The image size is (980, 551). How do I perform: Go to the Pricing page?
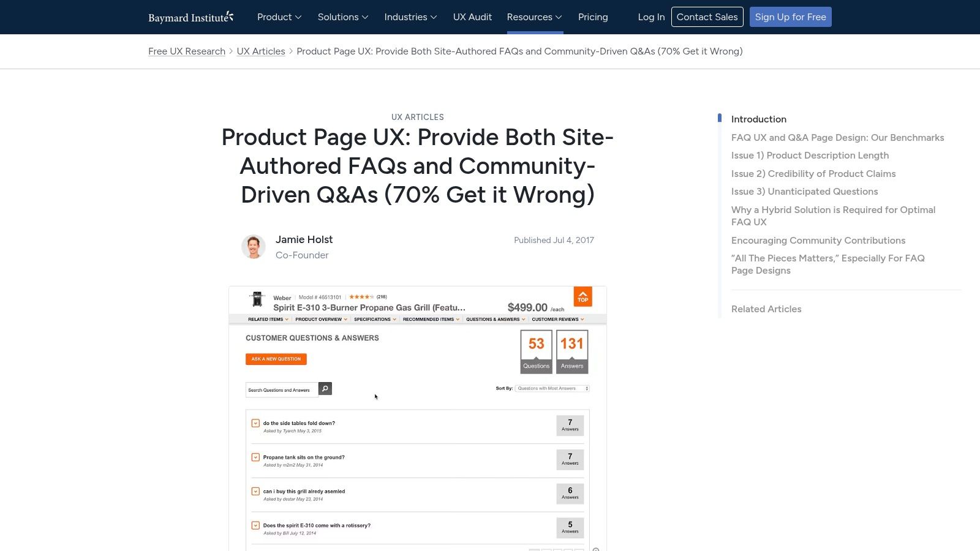[x=593, y=17]
